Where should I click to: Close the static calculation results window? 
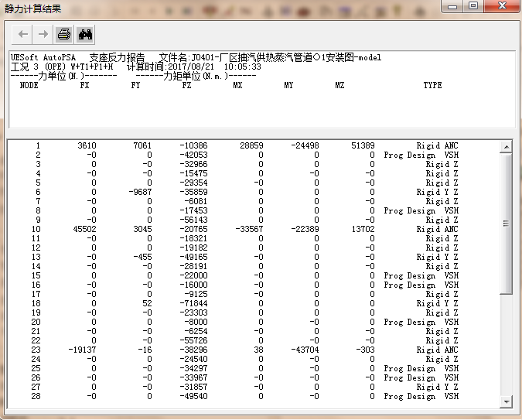pyautogui.click(x=500, y=6)
